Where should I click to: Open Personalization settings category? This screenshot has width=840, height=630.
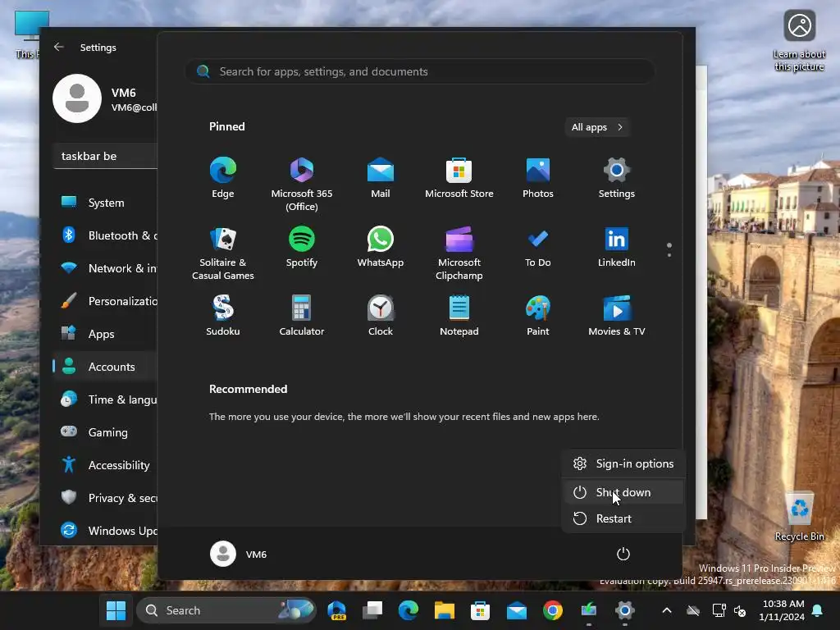pos(106,301)
